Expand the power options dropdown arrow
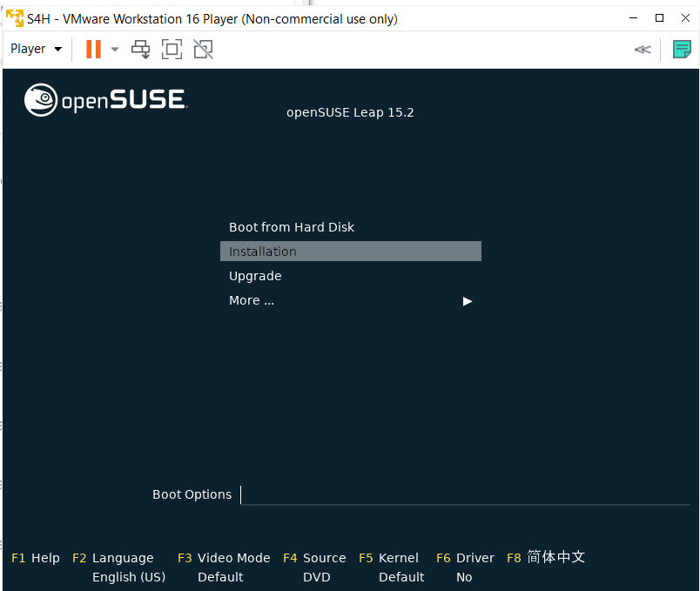 pyautogui.click(x=115, y=49)
